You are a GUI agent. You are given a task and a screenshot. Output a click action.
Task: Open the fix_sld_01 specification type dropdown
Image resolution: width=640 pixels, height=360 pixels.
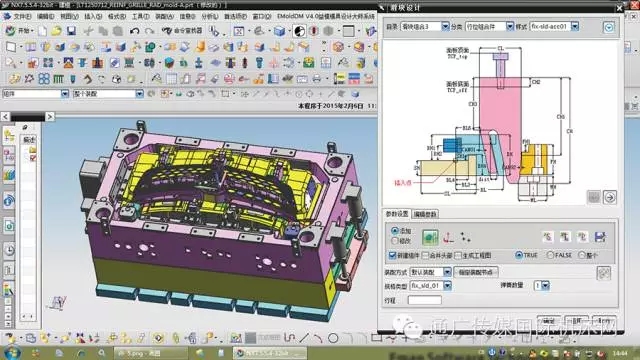(x=447, y=286)
